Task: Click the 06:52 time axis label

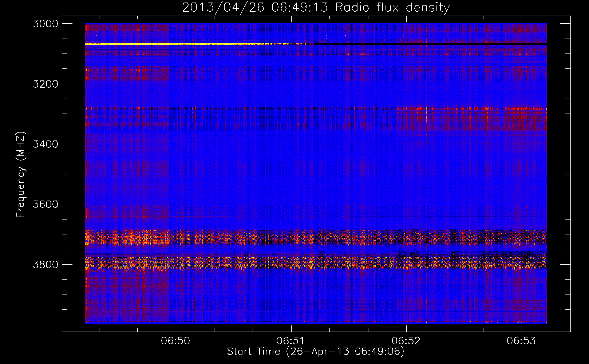Action: coord(406,341)
